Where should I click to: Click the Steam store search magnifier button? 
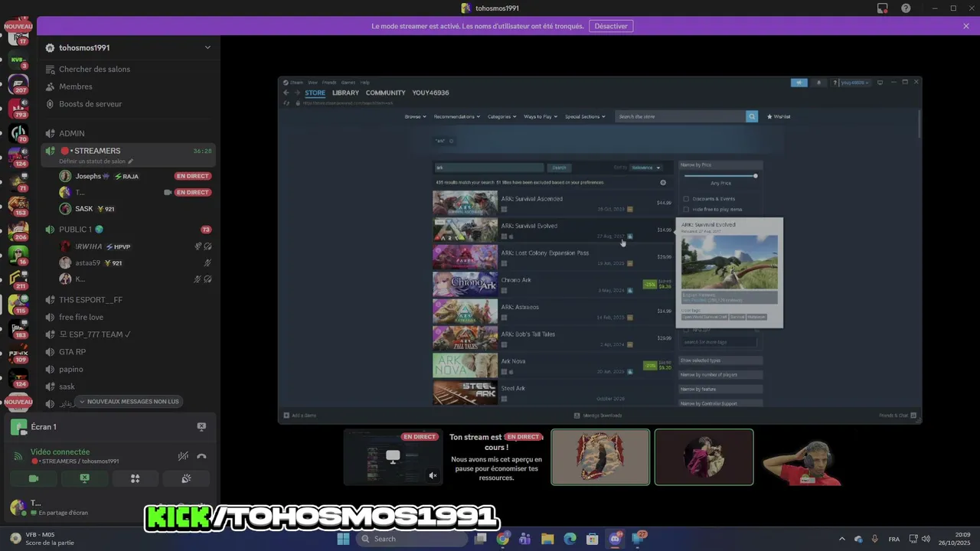752,116
